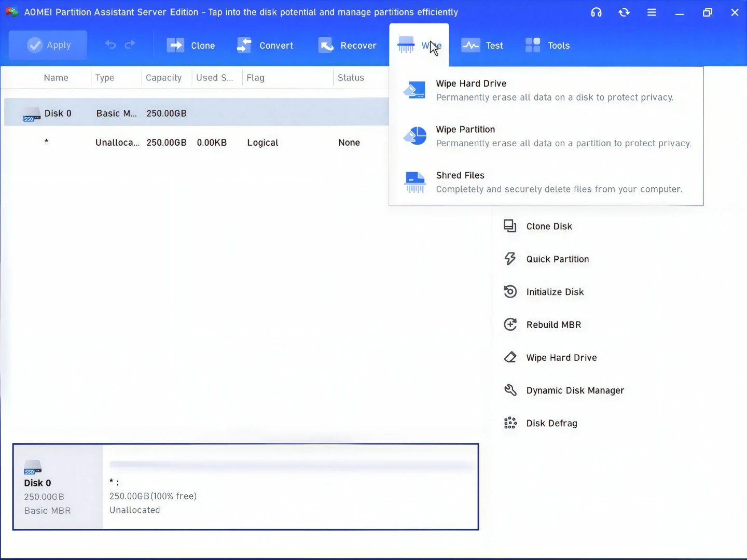Image resolution: width=747 pixels, height=560 pixels.
Task: Click Rebuild MBR in side panel
Action: [554, 325]
